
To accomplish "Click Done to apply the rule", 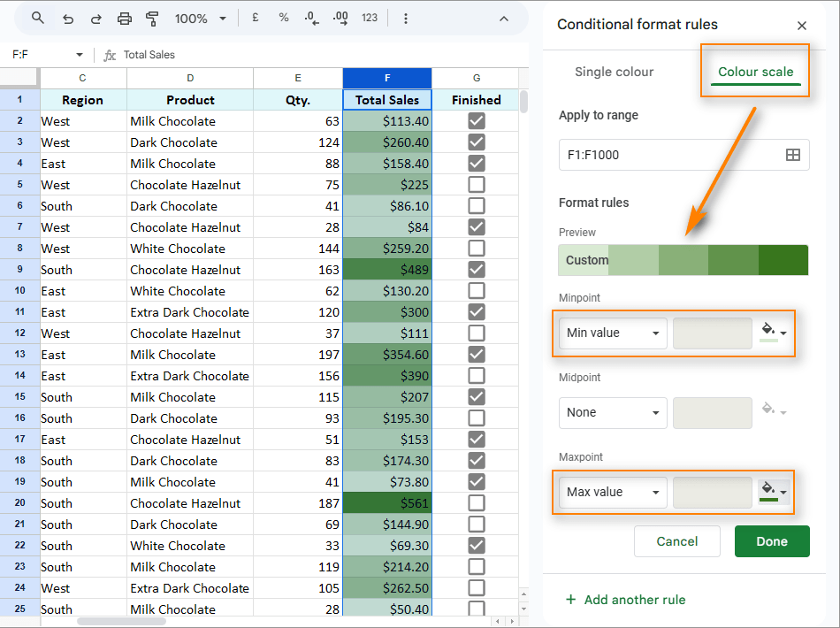I will 772,541.
